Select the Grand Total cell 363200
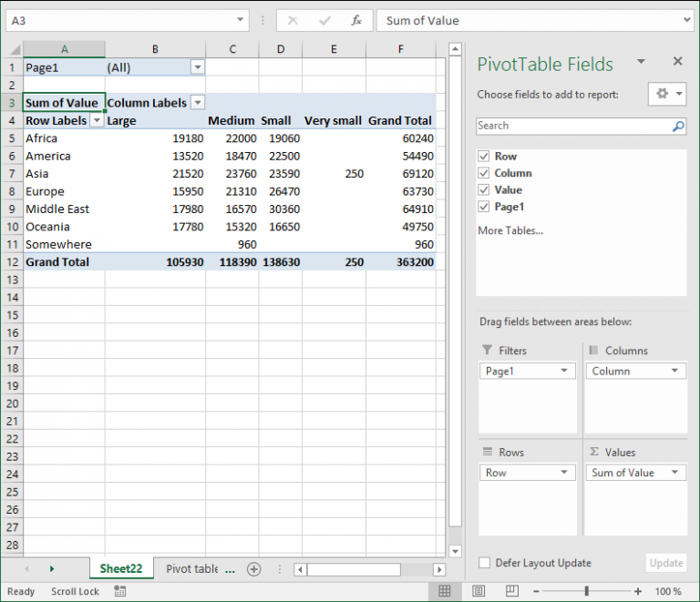 (401, 262)
